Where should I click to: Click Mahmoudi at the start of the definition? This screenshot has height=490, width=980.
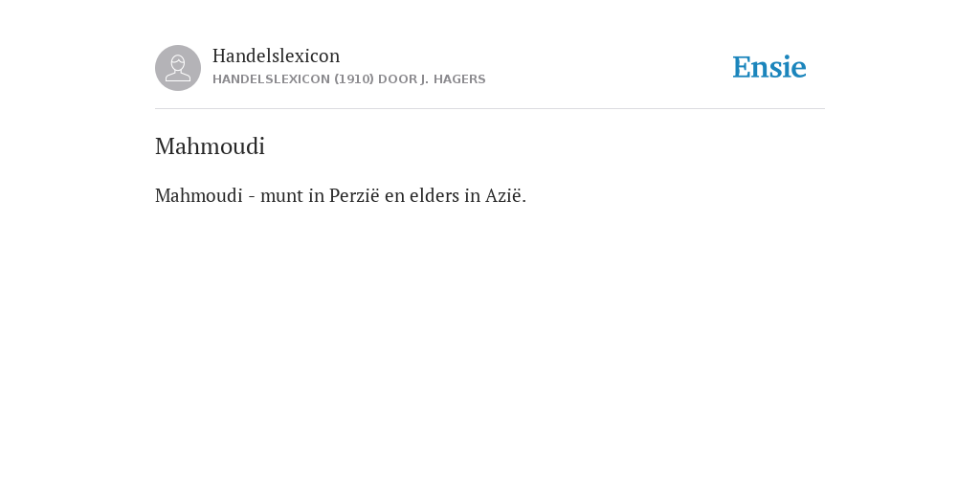coord(199,195)
